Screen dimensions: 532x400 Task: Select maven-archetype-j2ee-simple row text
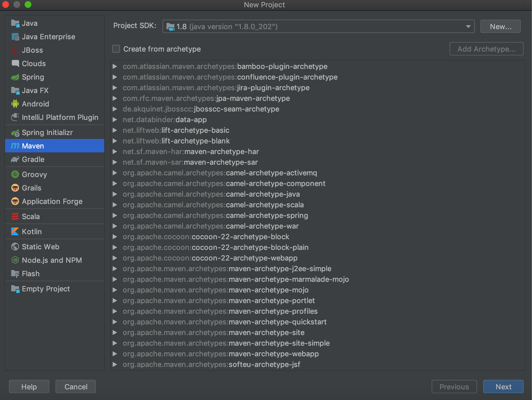click(227, 269)
